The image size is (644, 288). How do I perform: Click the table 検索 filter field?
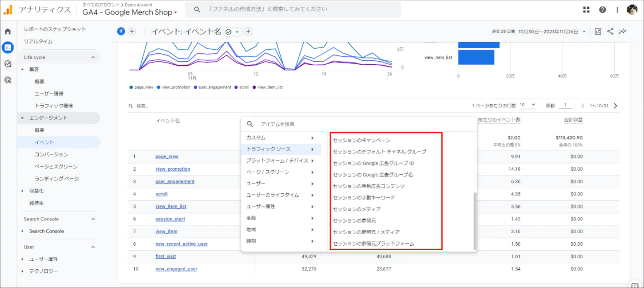[142, 106]
